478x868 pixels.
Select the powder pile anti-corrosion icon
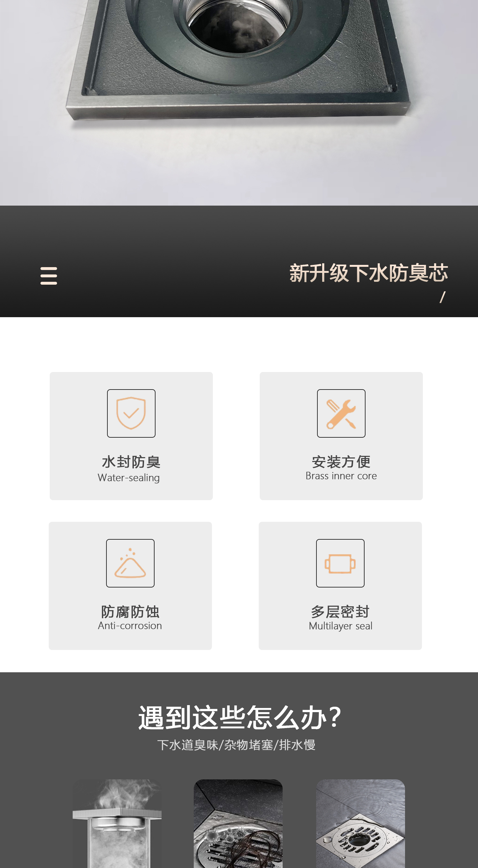[x=130, y=563]
